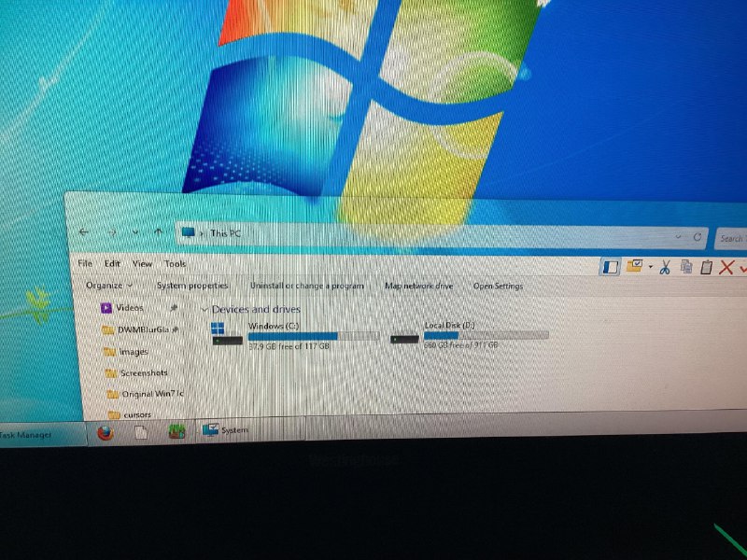Refresh the This PC view
Image resolution: width=747 pixels, height=560 pixels.
coord(697,237)
